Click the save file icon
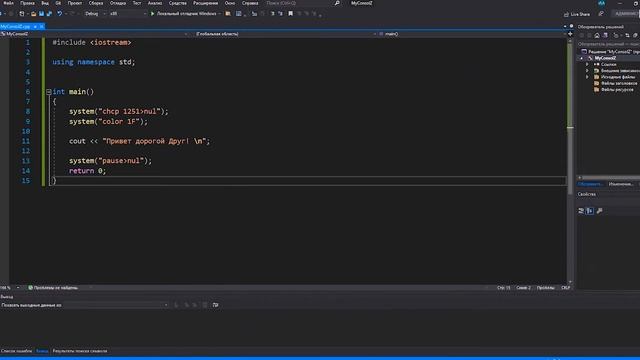Image resolution: width=640 pixels, height=360 pixels. [41, 13]
